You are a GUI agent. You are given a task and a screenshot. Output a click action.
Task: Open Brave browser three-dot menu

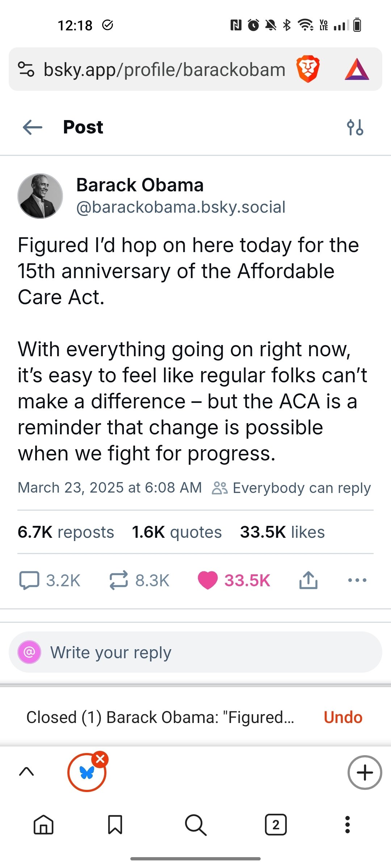pyautogui.click(x=348, y=825)
